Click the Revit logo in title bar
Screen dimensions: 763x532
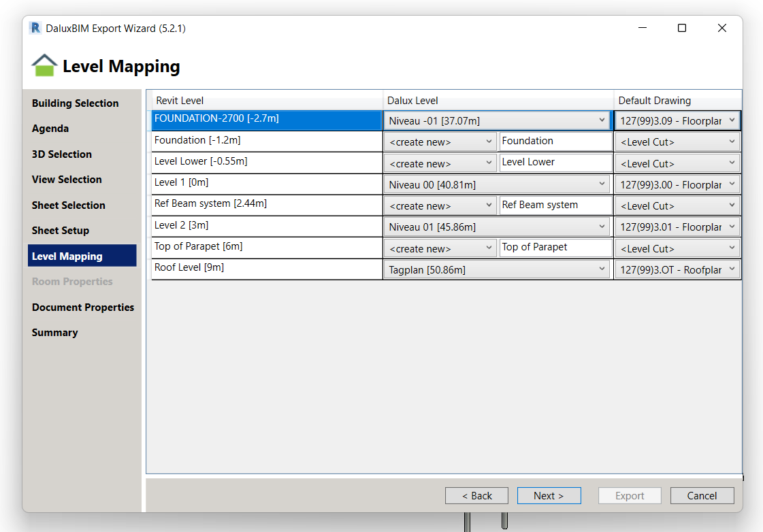click(35, 28)
